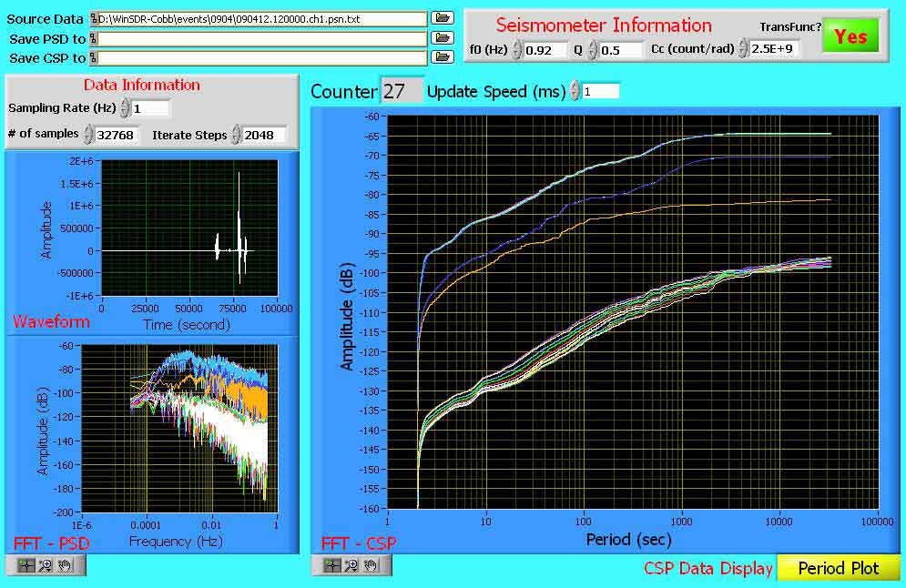
Task: Edit the Q value 0.5
Action: [620, 50]
